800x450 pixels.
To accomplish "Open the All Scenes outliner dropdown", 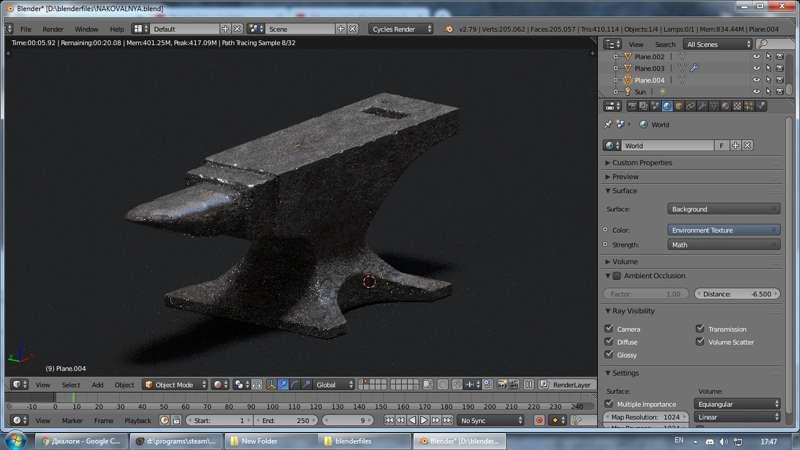I will [x=718, y=44].
